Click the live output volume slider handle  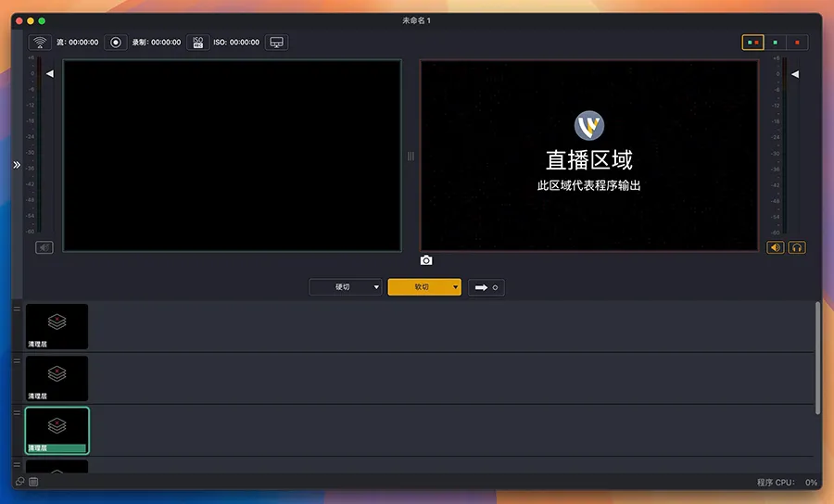click(x=794, y=74)
